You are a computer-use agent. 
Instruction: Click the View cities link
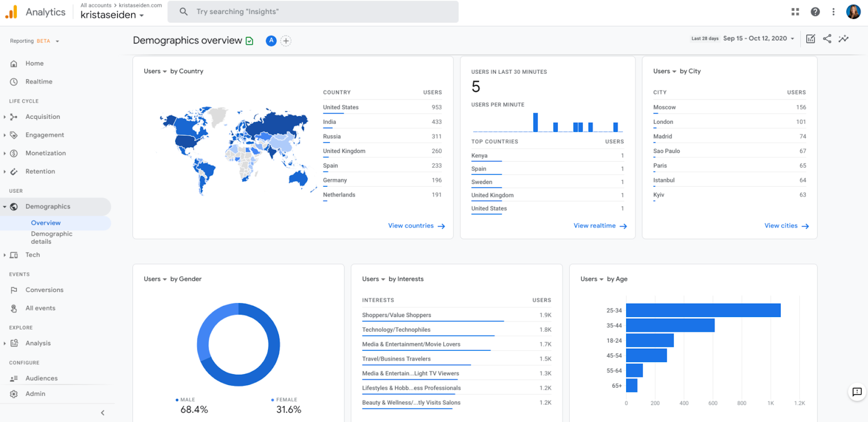pyautogui.click(x=787, y=226)
